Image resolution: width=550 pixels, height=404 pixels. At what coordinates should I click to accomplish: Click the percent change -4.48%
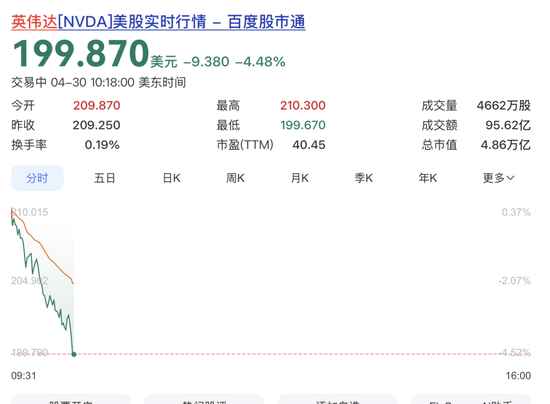(260, 62)
